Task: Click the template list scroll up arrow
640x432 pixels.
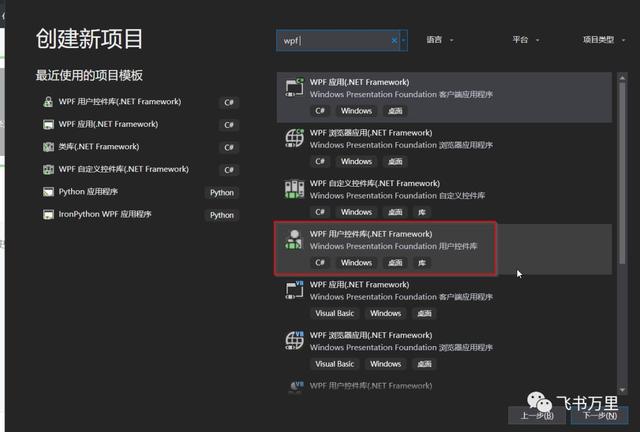Action: tap(622, 78)
